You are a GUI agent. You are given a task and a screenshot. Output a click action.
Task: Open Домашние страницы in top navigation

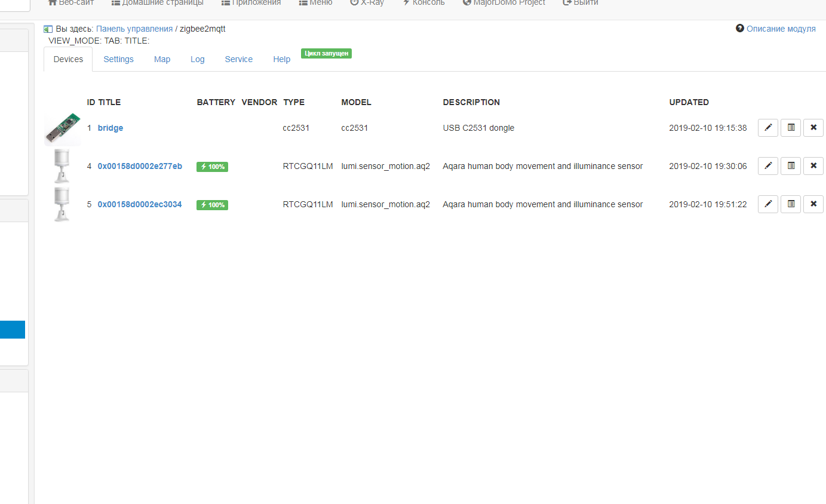pyautogui.click(x=157, y=3)
